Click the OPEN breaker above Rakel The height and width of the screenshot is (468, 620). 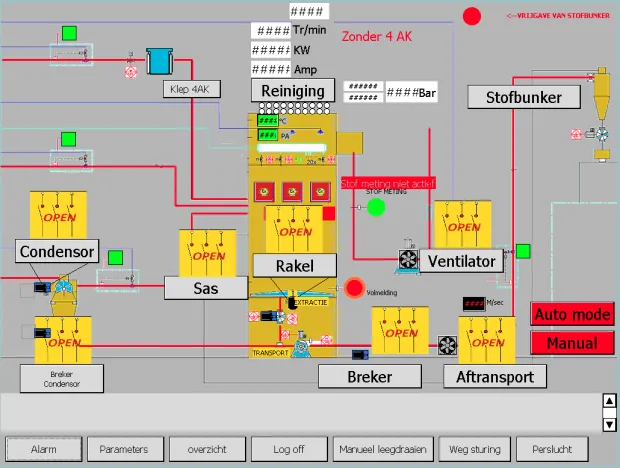click(x=294, y=229)
